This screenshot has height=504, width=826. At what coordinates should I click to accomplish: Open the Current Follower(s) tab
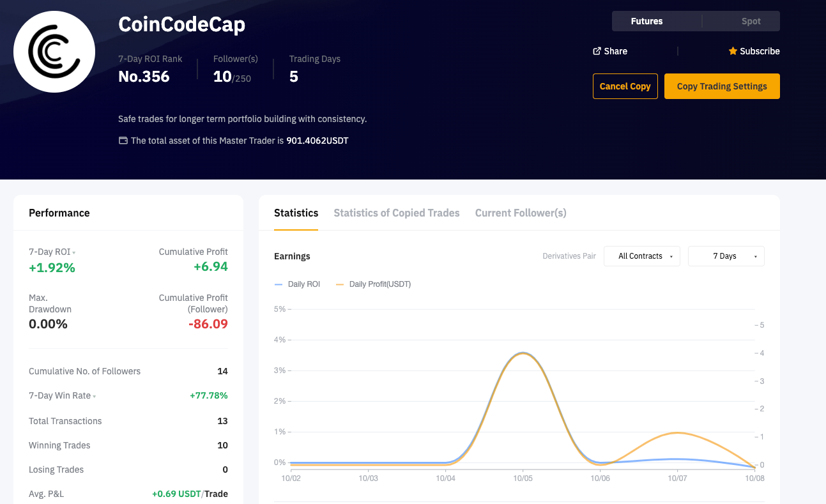(521, 213)
